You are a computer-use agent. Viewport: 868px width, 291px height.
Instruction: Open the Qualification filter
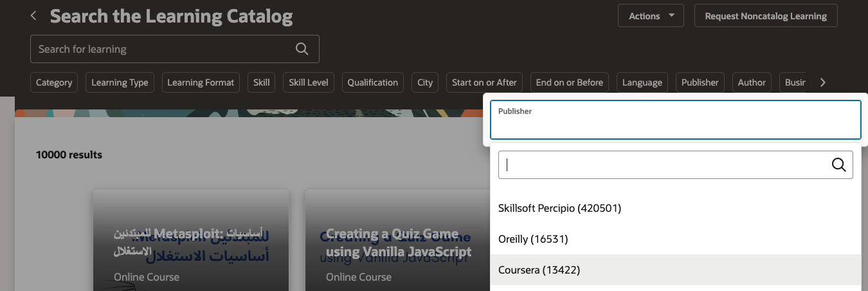click(373, 82)
